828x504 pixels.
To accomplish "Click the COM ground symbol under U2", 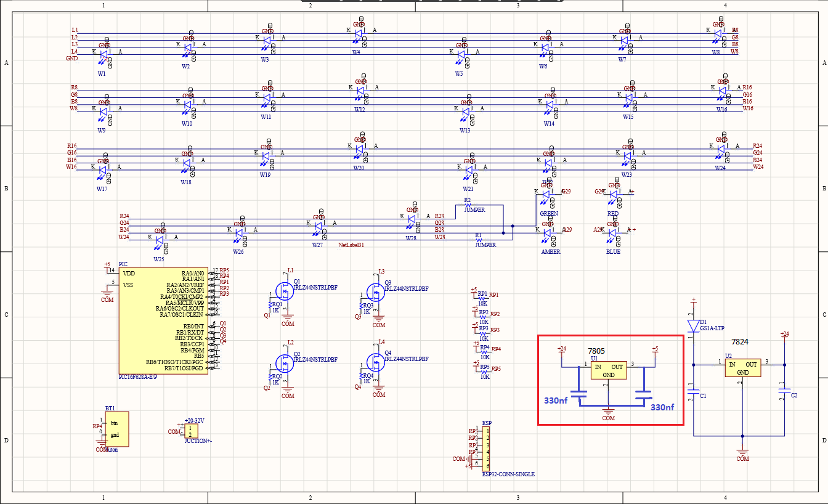I will [x=742, y=454].
